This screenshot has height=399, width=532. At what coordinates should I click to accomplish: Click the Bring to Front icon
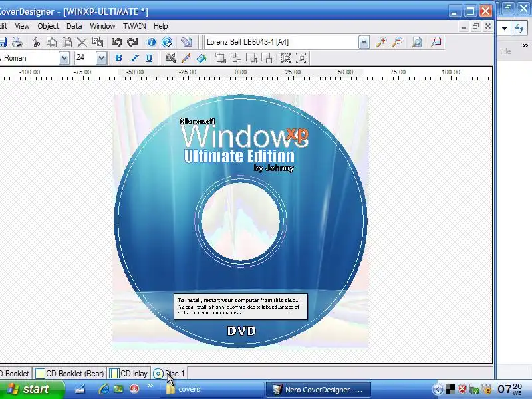click(221, 58)
